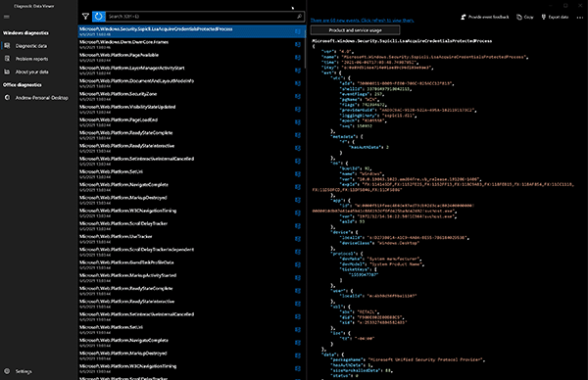Open the event filter funnel
This screenshot has height=380, width=588.
point(85,16)
